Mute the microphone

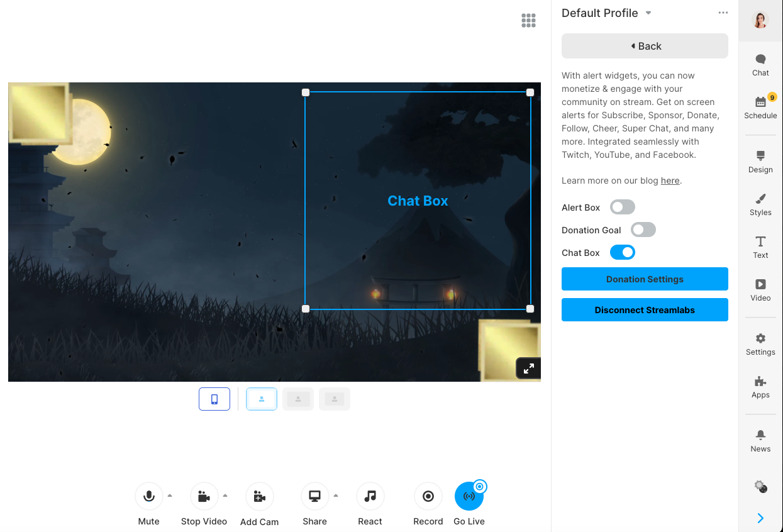click(149, 497)
